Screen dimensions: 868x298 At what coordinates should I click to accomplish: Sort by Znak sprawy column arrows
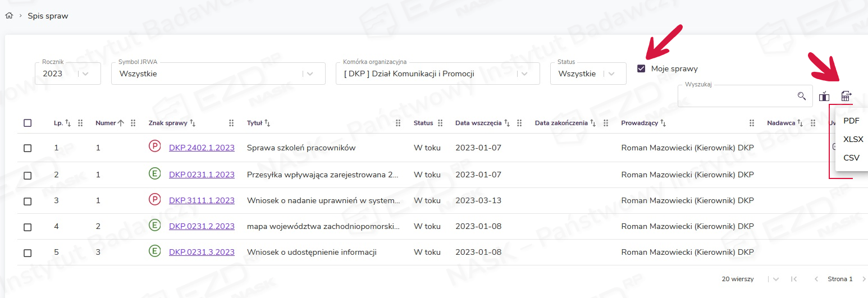point(193,123)
